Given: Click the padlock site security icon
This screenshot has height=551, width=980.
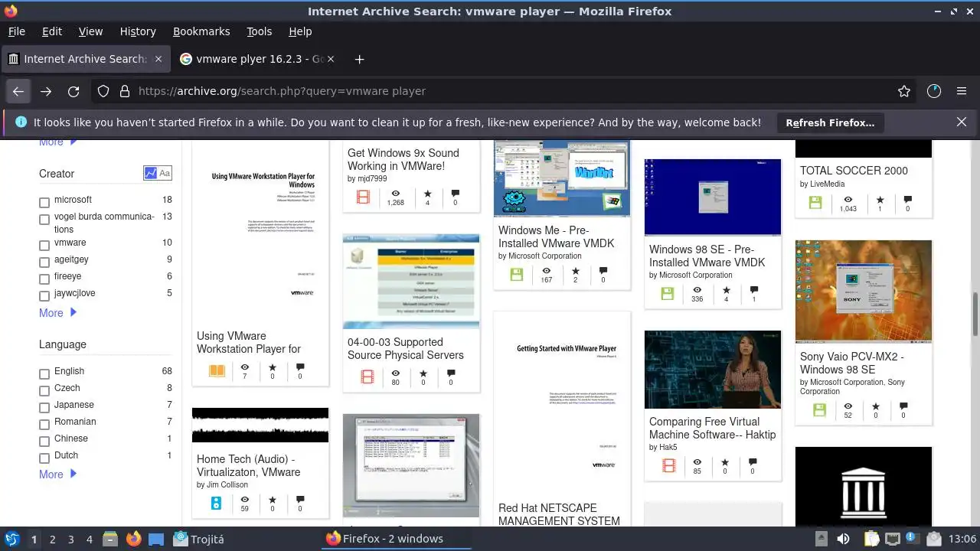Looking at the screenshot, I should [124, 91].
